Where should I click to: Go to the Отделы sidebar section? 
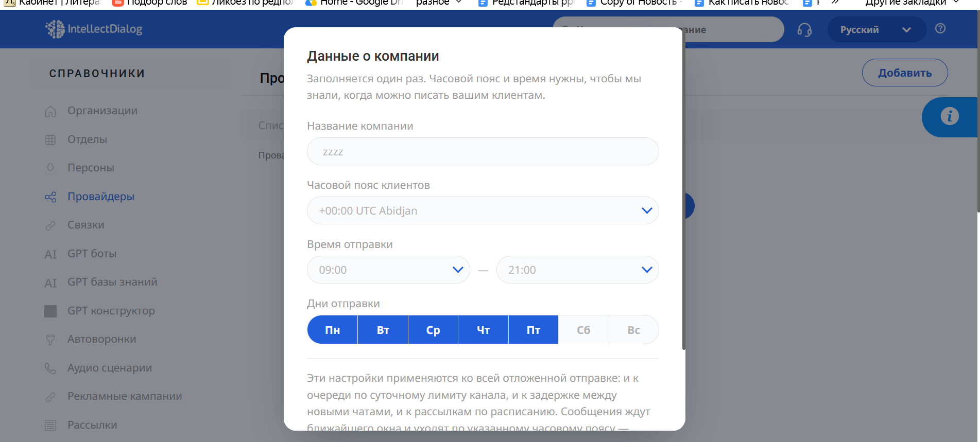click(x=87, y=139)
